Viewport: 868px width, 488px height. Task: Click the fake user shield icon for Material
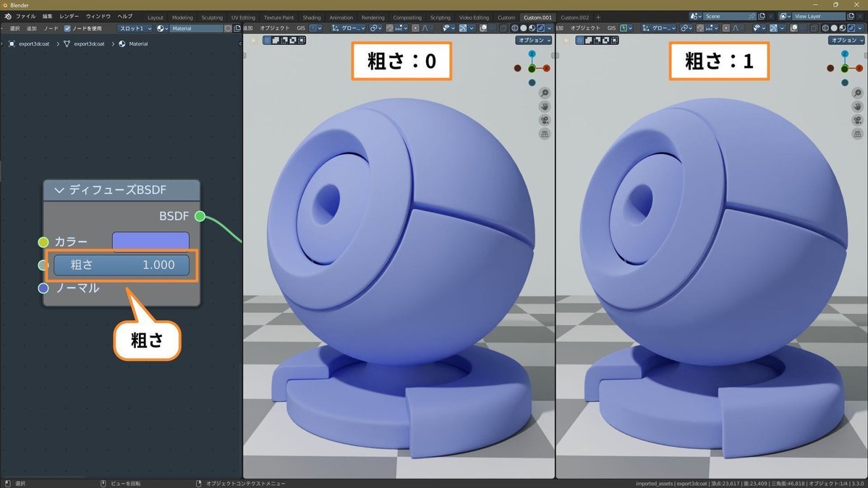[227, 28]
